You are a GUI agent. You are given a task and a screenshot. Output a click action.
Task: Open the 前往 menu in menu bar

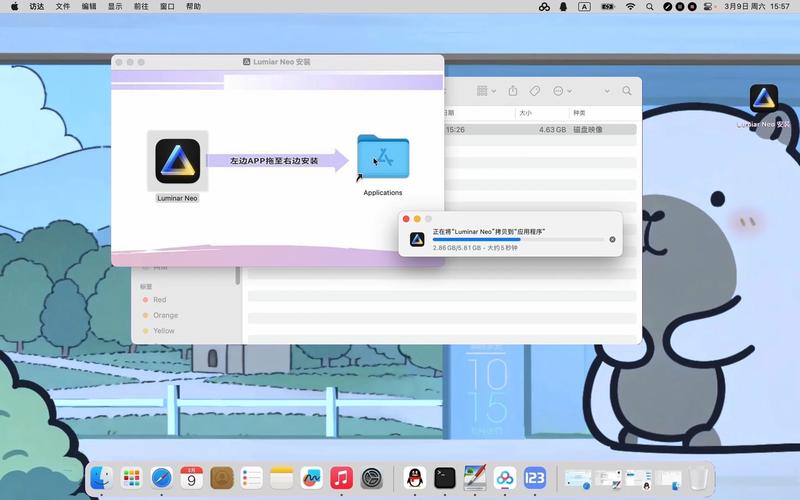coord(140,6)
